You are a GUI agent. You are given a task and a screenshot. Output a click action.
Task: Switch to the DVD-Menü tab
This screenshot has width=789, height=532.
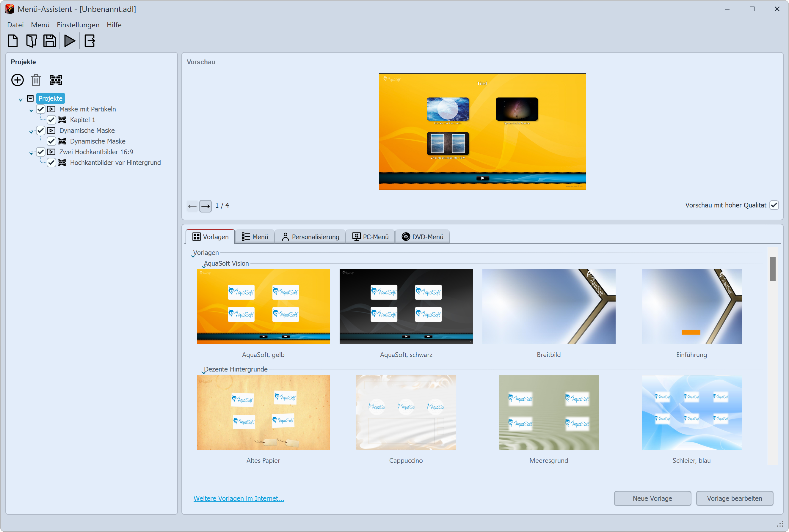coord(423,236)
